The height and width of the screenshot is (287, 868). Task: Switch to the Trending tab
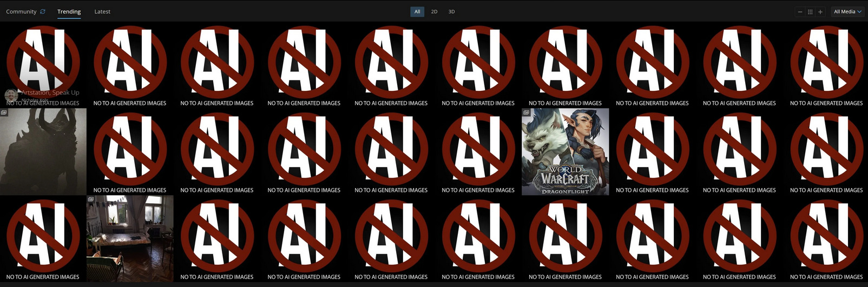point(69,11)
